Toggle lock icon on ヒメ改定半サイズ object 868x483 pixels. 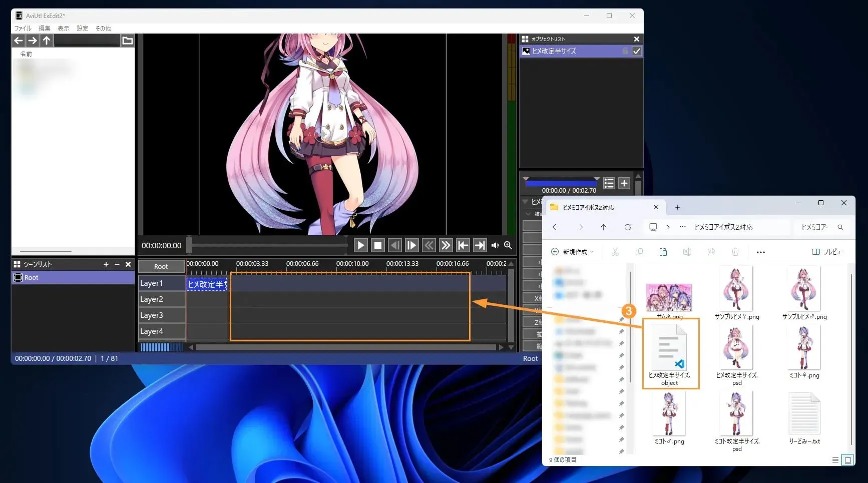coord(625,51)
